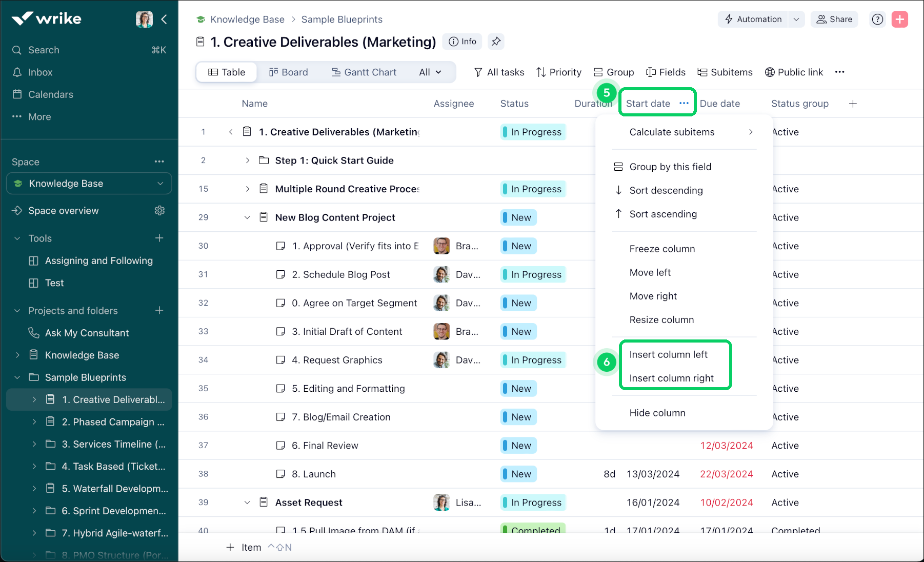Select Insert column left from the menu
Viewport: 924px width, 562px height.
click(x=668, y=354)
